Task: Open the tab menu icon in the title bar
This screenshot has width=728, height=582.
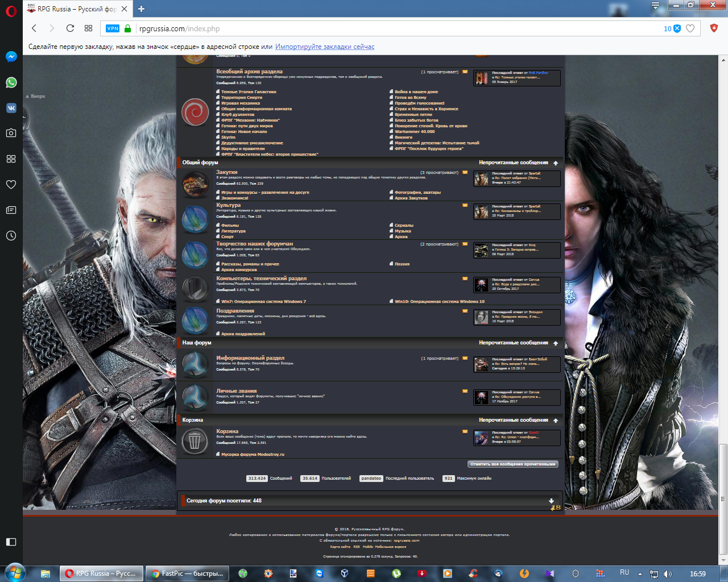Action: (655, 6)
